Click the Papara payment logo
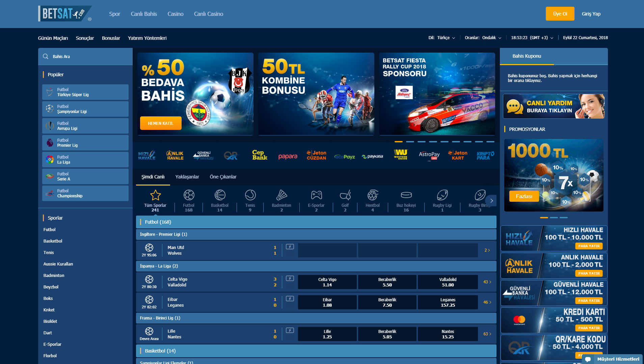 point(288,156)
